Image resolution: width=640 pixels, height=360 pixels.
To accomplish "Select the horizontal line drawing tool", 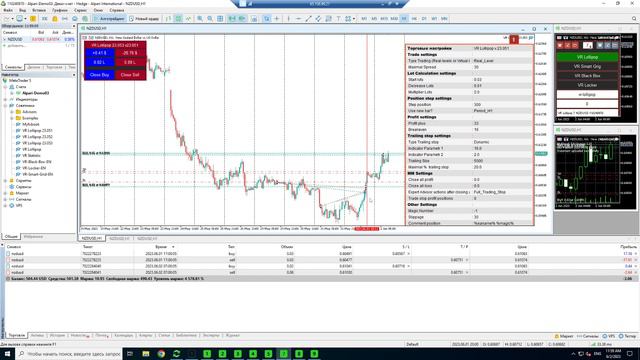I will coord(298,18).
